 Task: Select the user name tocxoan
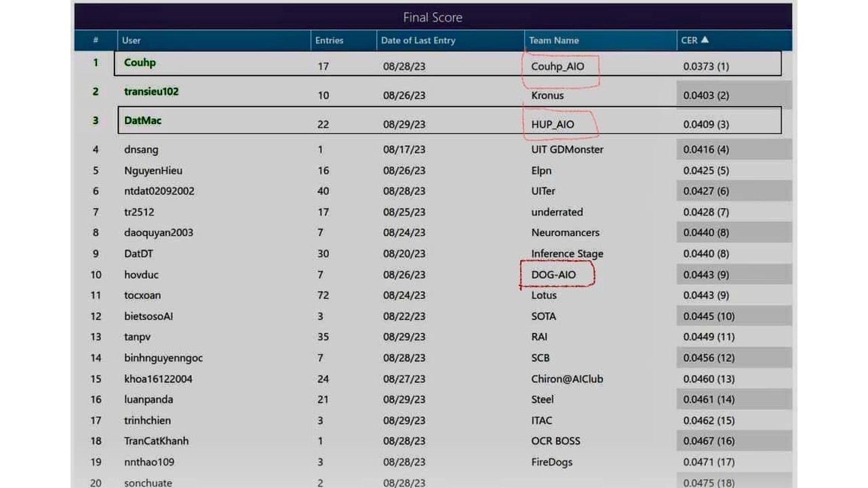(x=142, y=295)
